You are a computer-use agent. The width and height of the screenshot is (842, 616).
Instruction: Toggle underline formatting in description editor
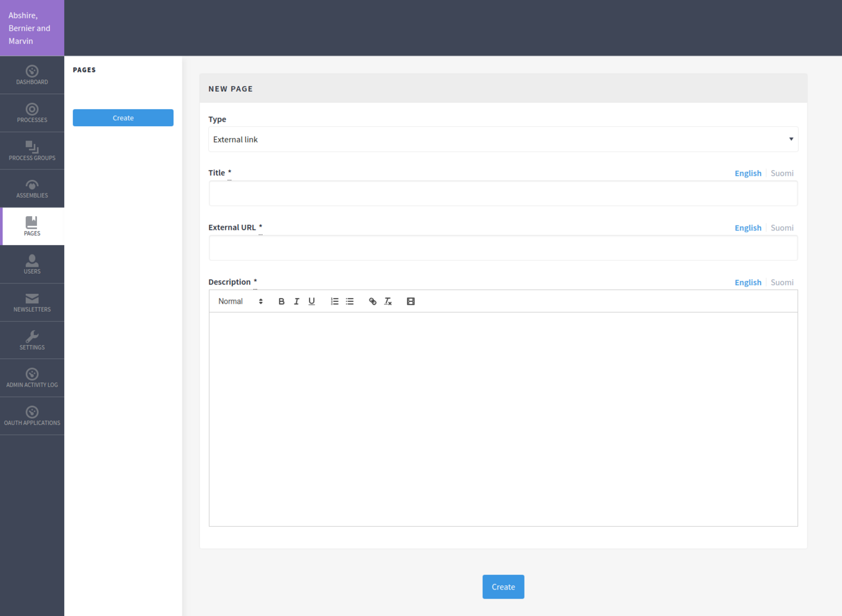pyautogui.click(x=312, y=301)
